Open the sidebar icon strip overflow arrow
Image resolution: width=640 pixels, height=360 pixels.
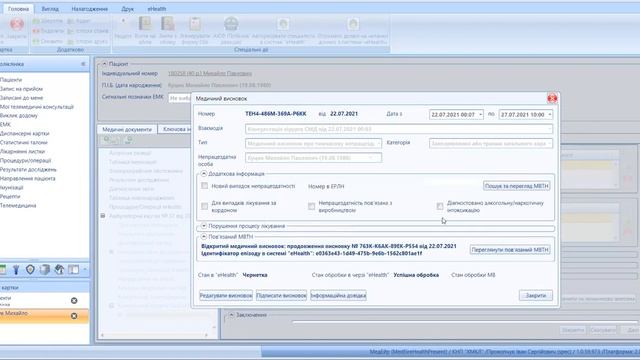(x=84, y=269)
